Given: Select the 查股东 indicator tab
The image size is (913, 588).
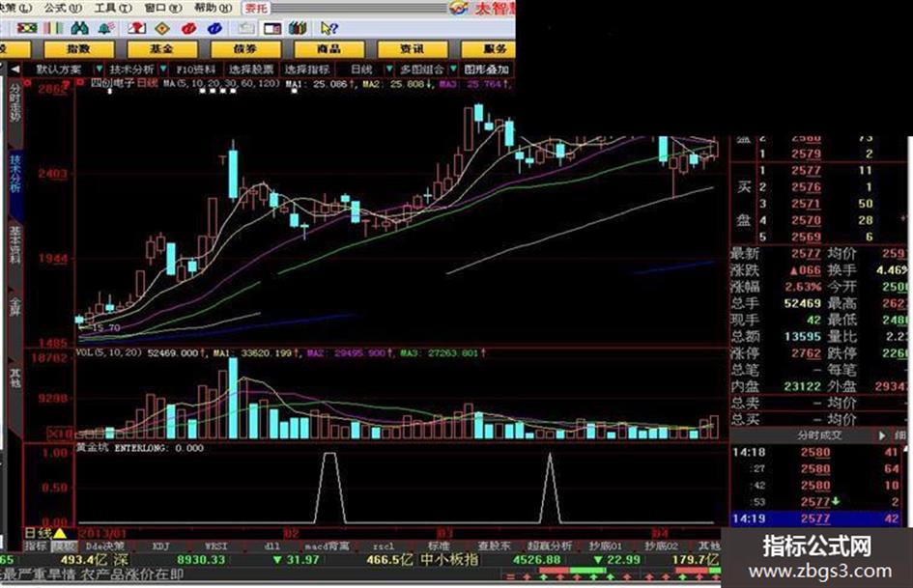Looking at the screenshot, I should click(495, 546).
